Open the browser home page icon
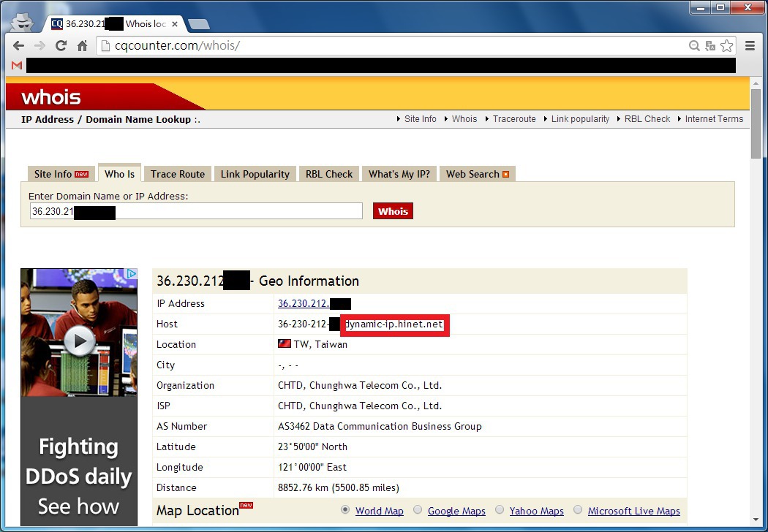The width and height of the screenshot is (768, 532). click(82, 45)
